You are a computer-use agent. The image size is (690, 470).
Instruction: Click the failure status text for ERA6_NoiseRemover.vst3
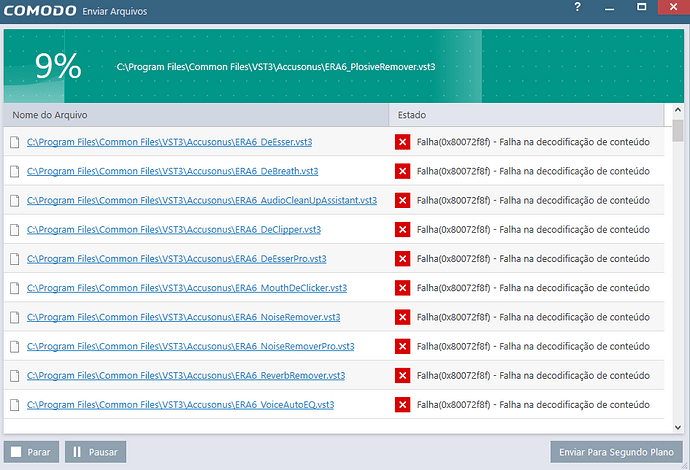click(533, 317)
